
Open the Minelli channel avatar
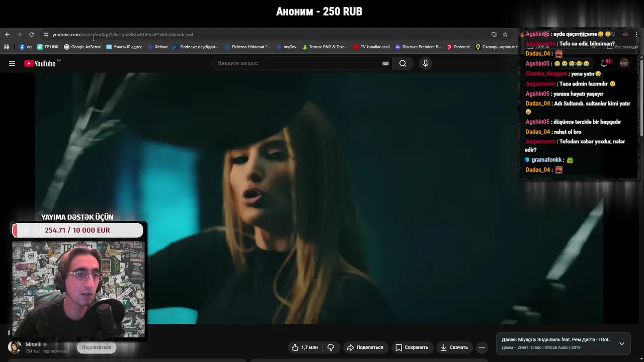click(x=15, y=347)
